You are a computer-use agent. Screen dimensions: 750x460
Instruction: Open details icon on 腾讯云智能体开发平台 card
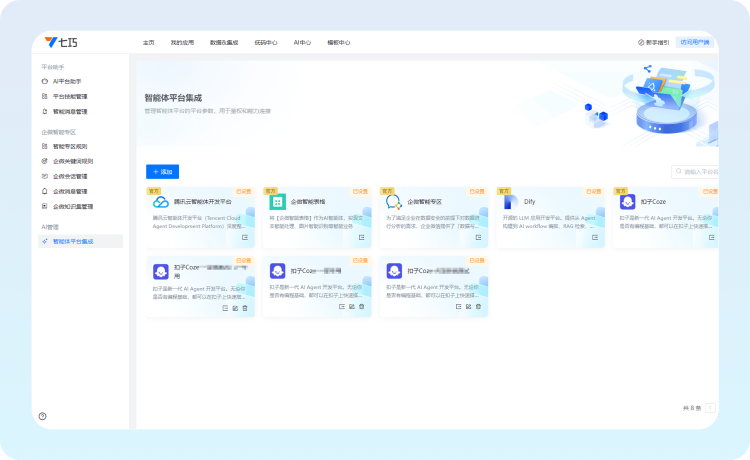click(245, 238)
